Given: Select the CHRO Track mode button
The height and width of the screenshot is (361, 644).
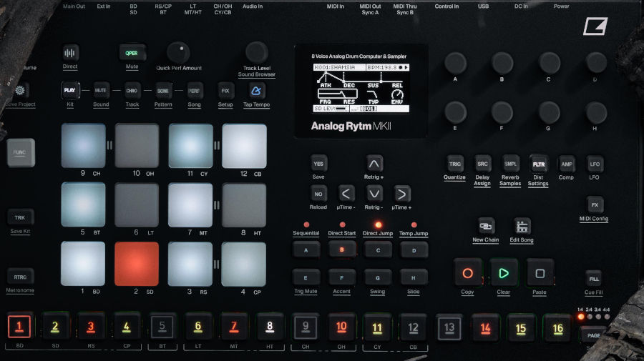Looking at the screenshot, I should pos(132,91).
